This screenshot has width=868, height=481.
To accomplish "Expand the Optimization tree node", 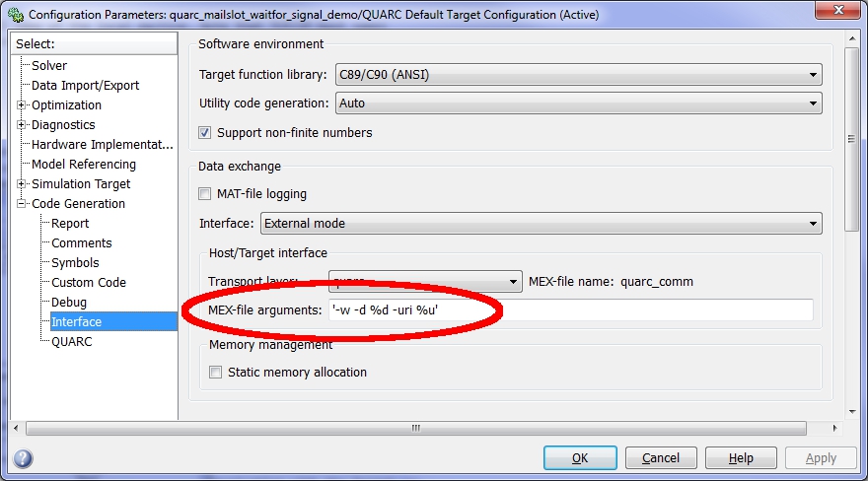I will point(21,105).
